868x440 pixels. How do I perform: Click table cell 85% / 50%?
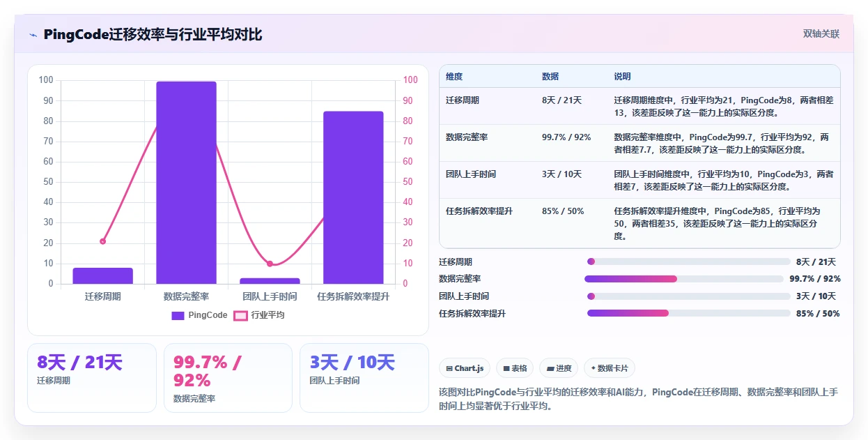coord(563,211)
